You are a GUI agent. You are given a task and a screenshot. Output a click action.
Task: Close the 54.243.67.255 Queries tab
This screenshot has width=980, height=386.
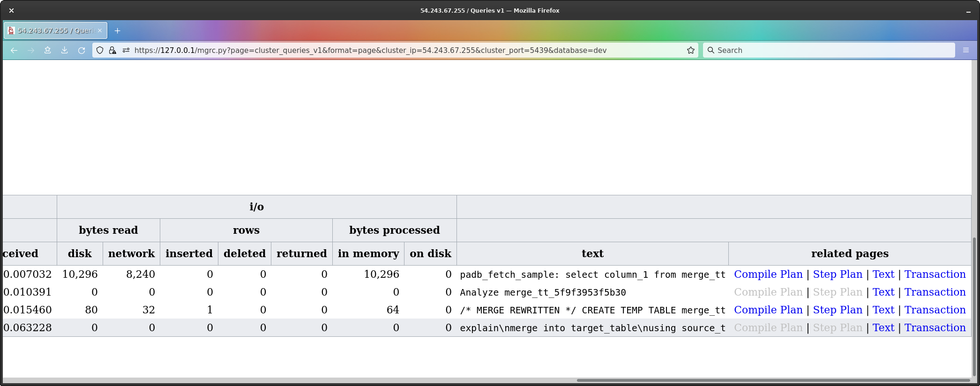(x=100, y=30)
